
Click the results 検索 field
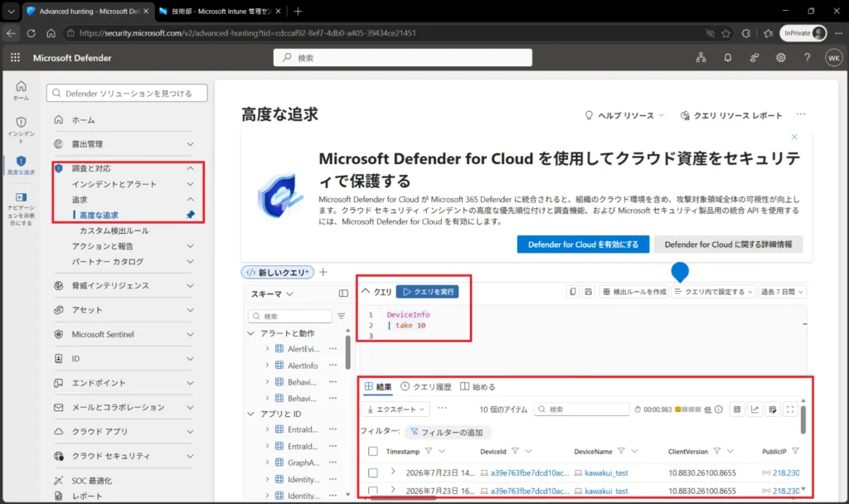pyautogui.click(x=581, y=409)
